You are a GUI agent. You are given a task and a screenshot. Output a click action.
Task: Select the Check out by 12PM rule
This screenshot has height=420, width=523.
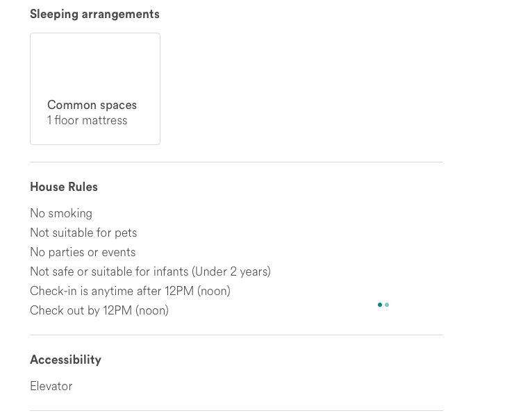click(99, 310)
